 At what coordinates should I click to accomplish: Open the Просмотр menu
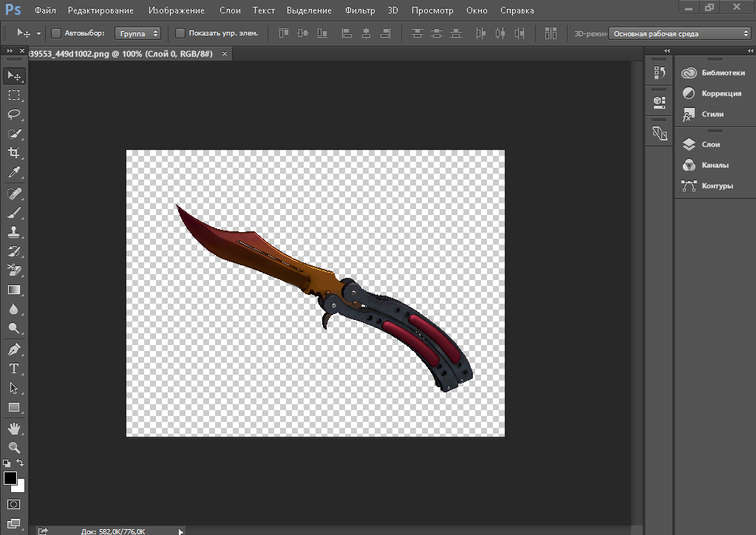[432, 10]
